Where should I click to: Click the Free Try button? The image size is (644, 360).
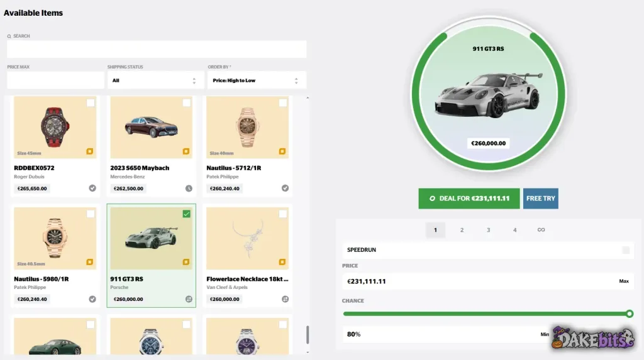coord(540,199)
